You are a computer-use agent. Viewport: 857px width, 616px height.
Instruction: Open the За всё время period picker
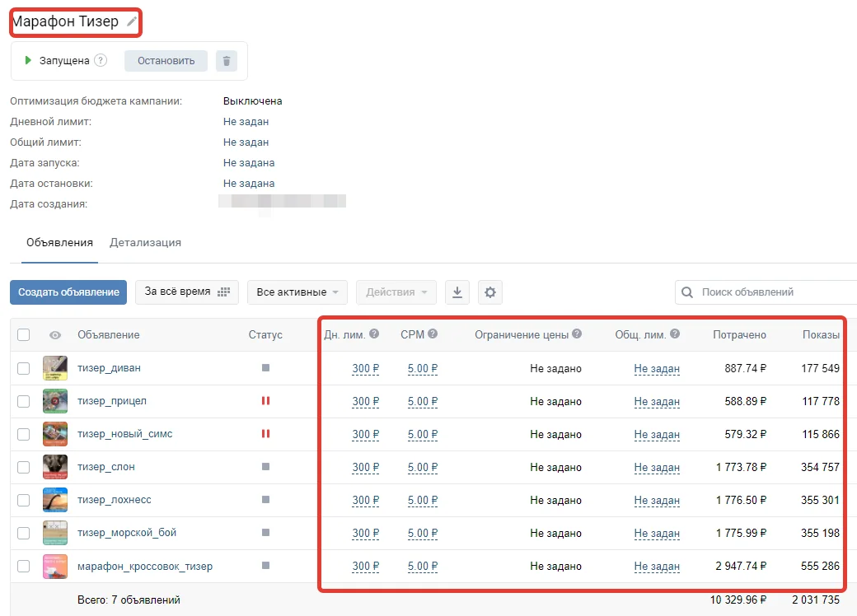point(187,292)
